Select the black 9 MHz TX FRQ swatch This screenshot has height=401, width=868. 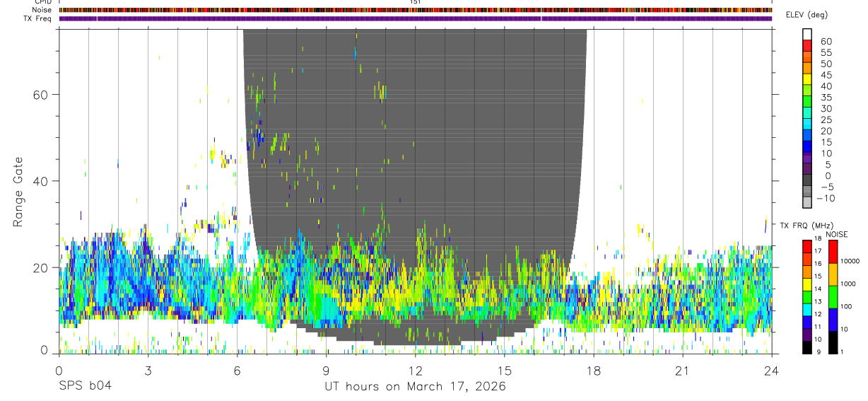pyautogui.click(x=807, y=347)
